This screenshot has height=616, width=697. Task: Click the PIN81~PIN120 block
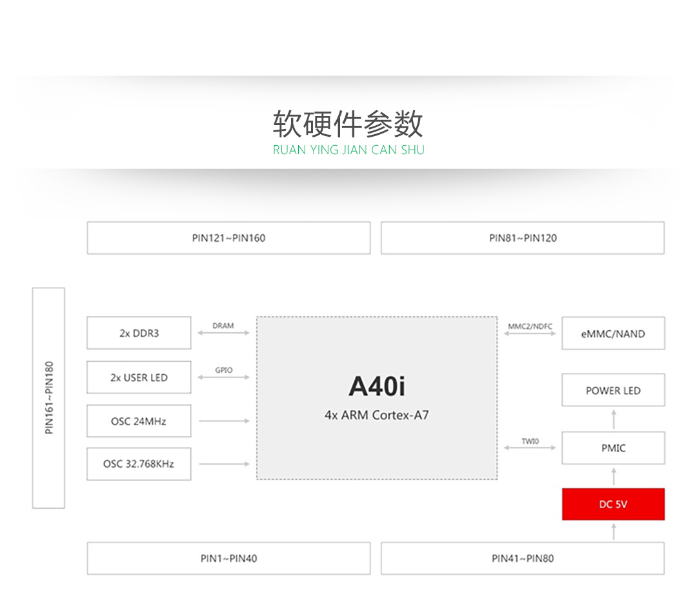522,238
